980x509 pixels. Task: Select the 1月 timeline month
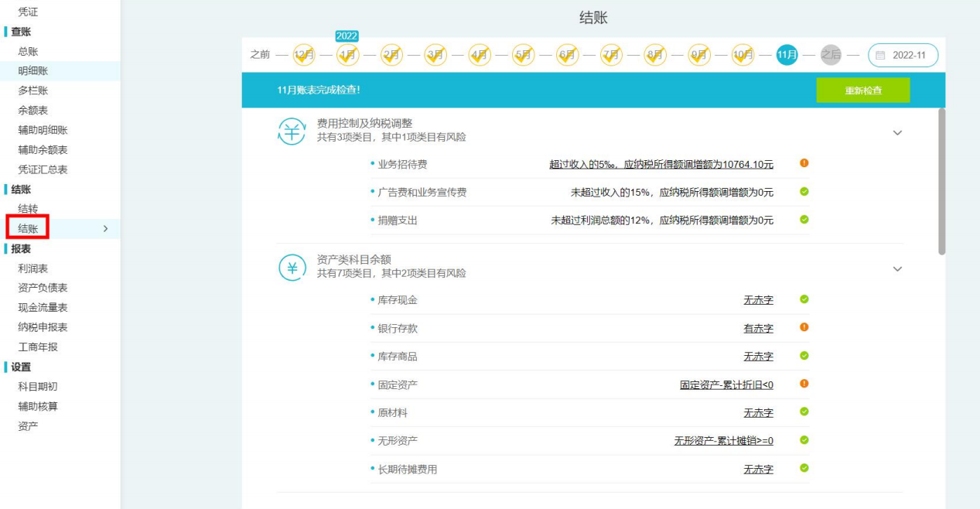tap(347, 54)
